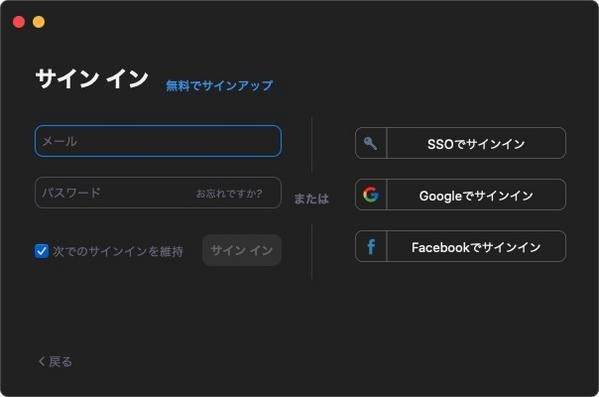Click the key icon for SSO sign-in
This screenshot has width=599, height=397.
point(370,143)
